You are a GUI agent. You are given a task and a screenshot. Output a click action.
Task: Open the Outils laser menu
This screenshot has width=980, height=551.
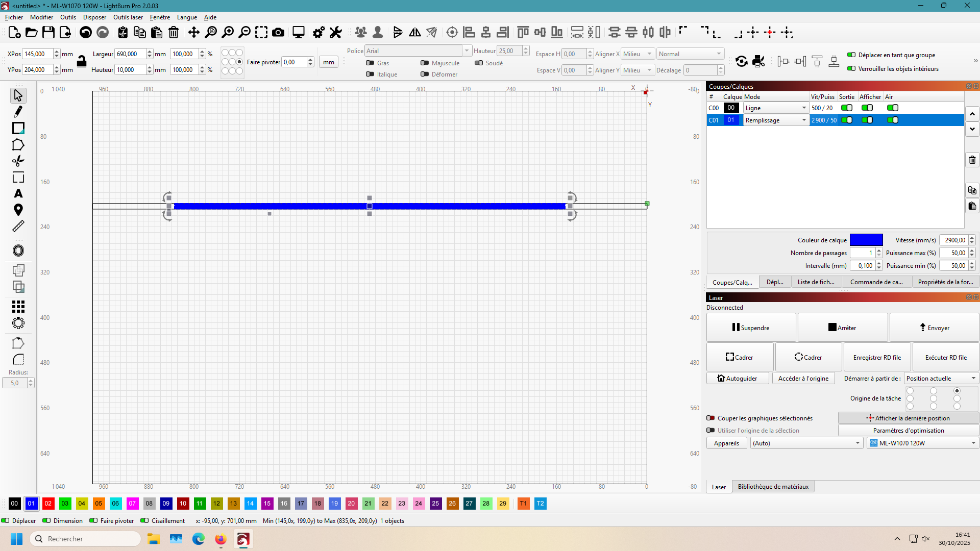[x=128, y=17]
